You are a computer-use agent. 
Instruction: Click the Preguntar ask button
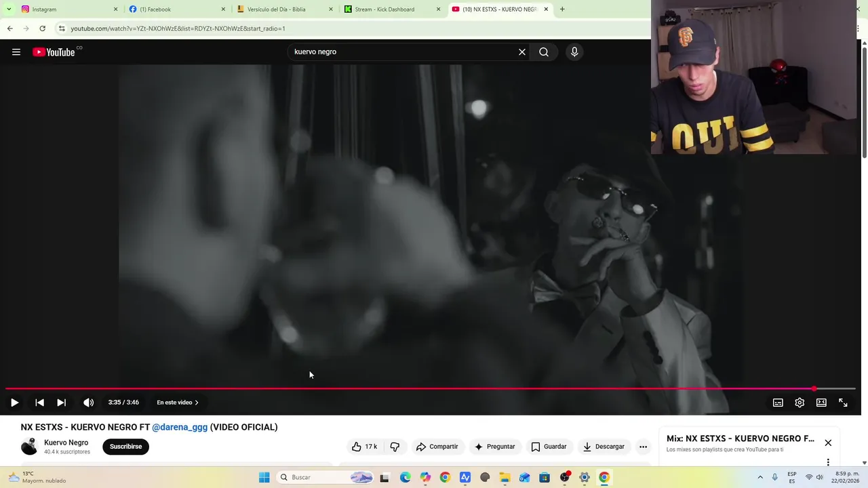pos(494,447)
